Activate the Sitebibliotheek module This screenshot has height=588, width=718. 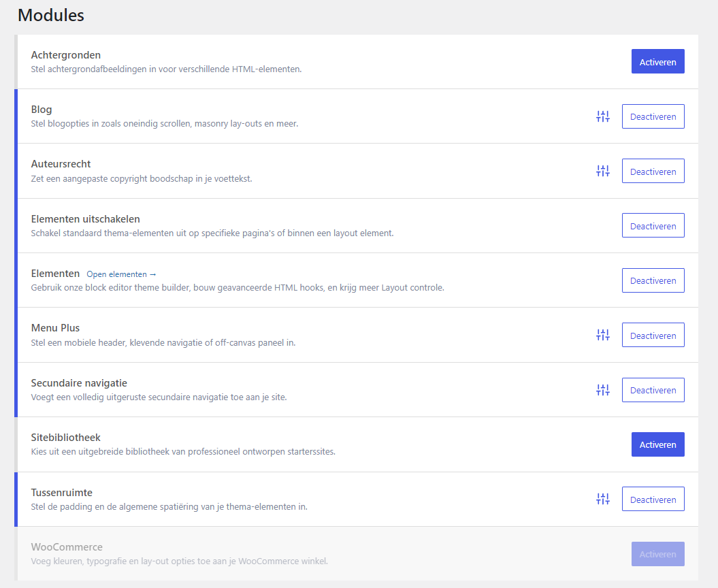click(657, 444)
